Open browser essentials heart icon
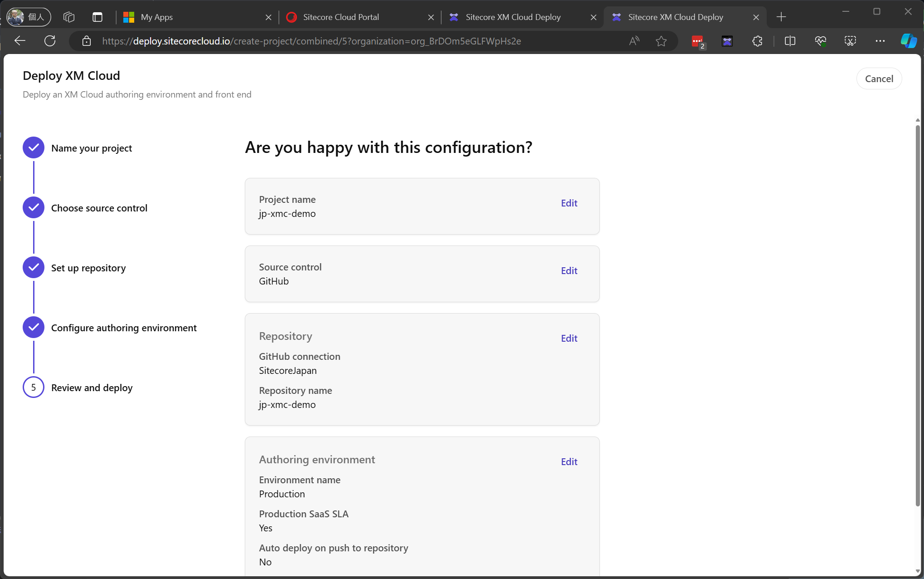 tap(820, 41)
